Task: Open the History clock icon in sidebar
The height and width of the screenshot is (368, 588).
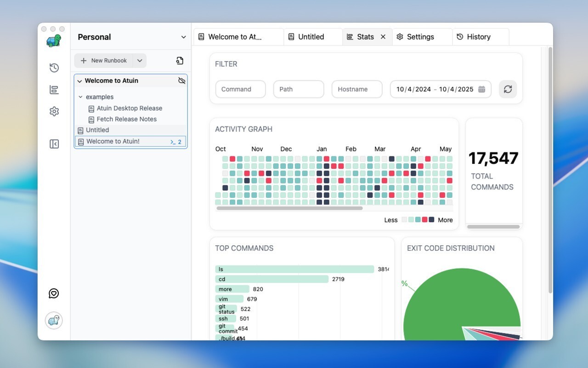Action: tap(54, 68)
